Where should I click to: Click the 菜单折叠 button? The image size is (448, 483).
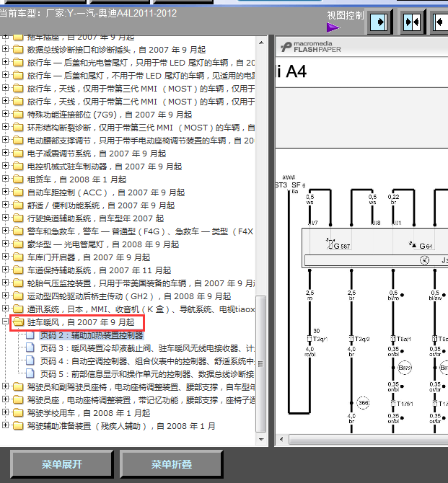click(172, 464)
